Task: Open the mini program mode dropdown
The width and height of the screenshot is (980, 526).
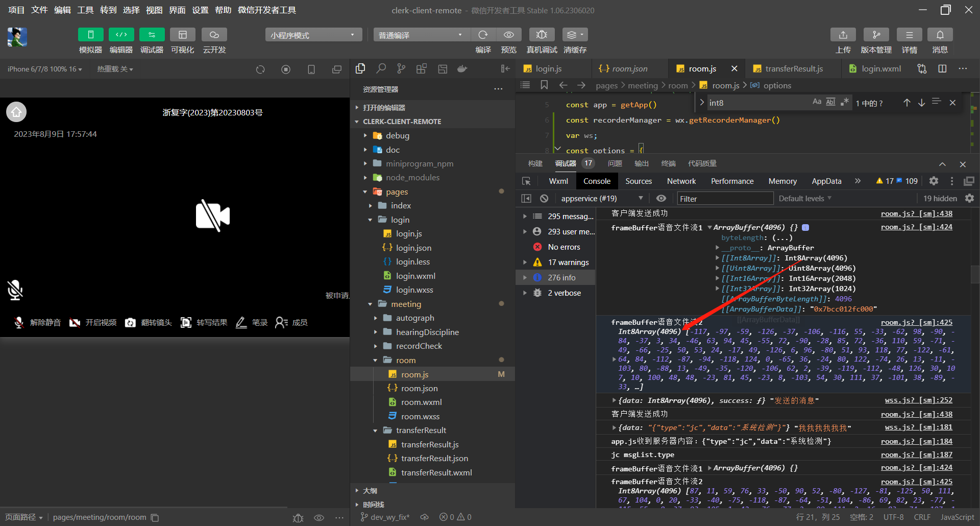Action: 313,35
